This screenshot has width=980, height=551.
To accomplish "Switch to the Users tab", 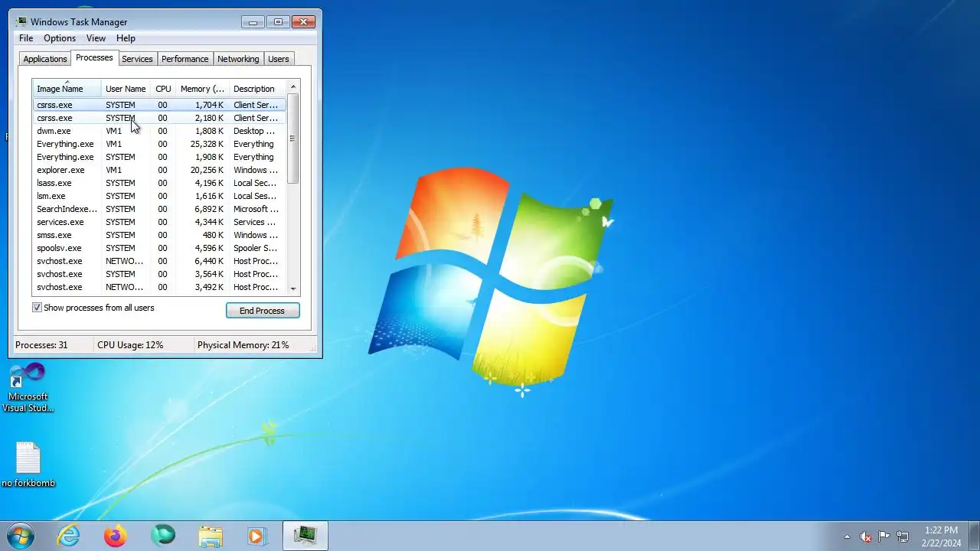I will click(x=279, y=59).
